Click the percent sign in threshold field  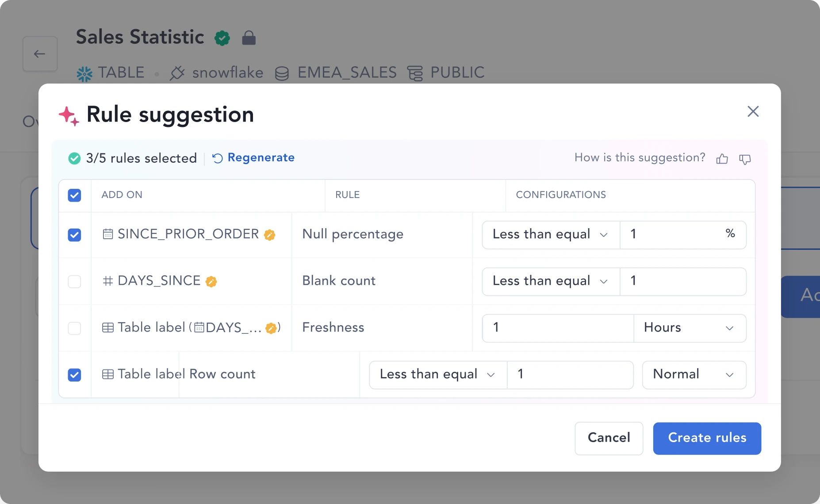click(x=730, y=233)
